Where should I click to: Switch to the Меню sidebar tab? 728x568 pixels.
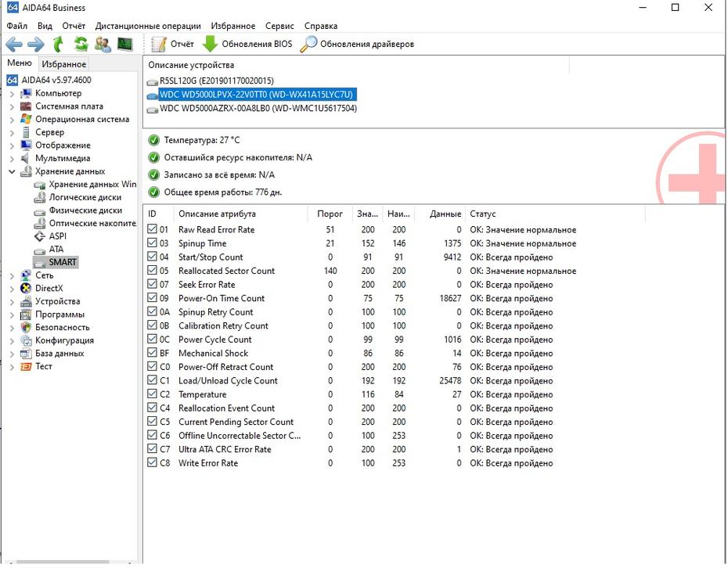[20, 63]
